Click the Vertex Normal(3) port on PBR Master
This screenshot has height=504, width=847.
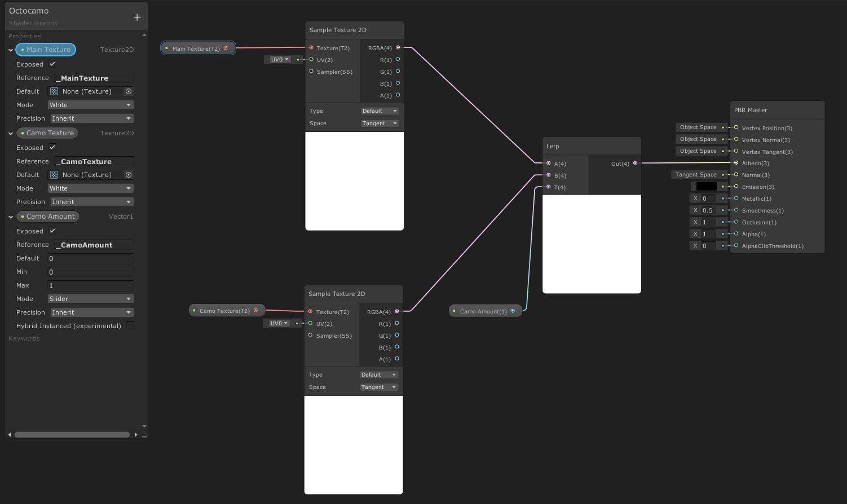coord(736,140)
